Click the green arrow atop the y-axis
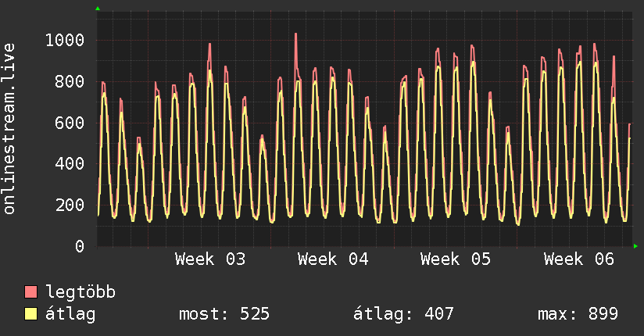The height and width of the screenshot is (336, 644). click(x=98, y=9)
